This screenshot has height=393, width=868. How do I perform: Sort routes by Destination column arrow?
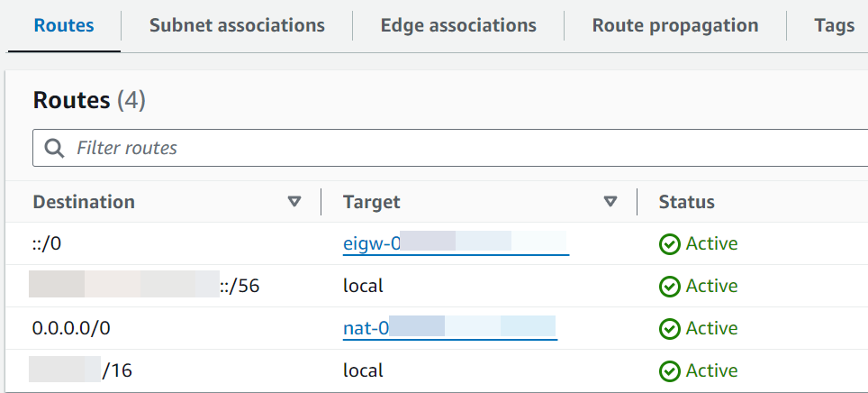tap(294, 202)
